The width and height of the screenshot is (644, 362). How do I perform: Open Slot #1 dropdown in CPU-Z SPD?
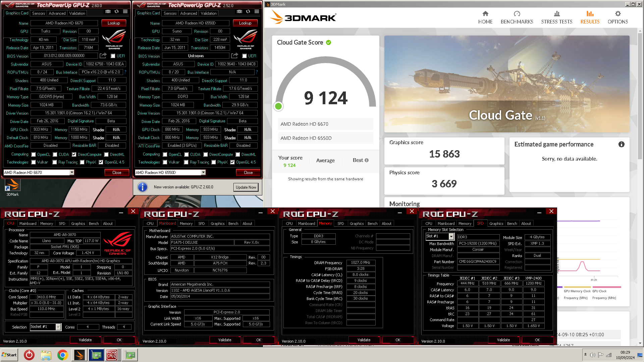coord(451,237)
